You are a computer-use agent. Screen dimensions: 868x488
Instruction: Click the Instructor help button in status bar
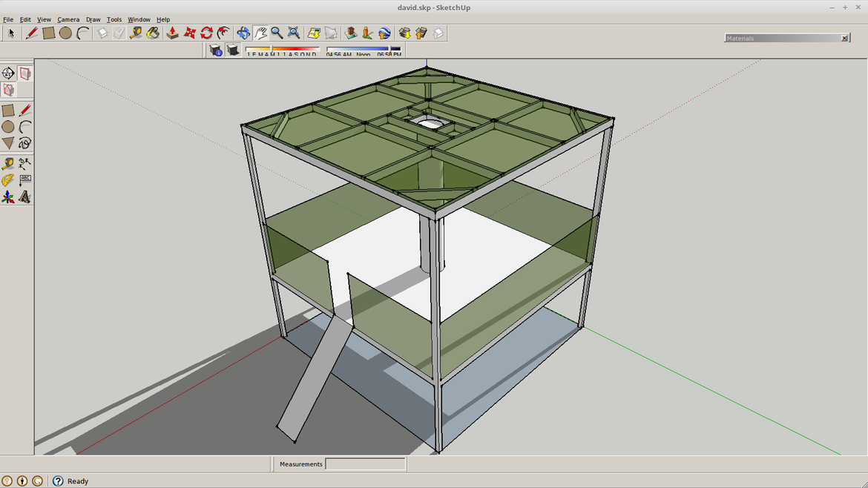coord(58,481)
